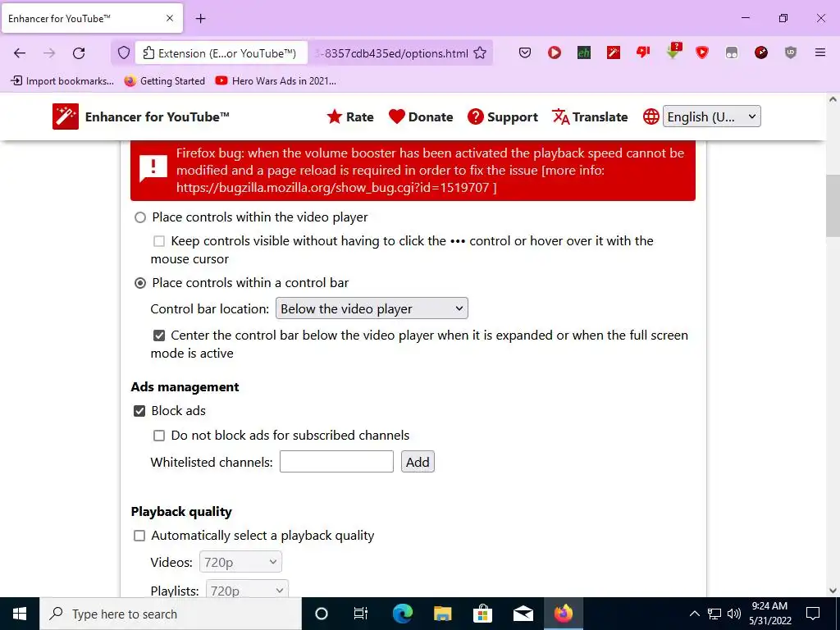The image size is (840, 630).
Task: Click the gray two-dot extension icon
Action: click(731, 52)
